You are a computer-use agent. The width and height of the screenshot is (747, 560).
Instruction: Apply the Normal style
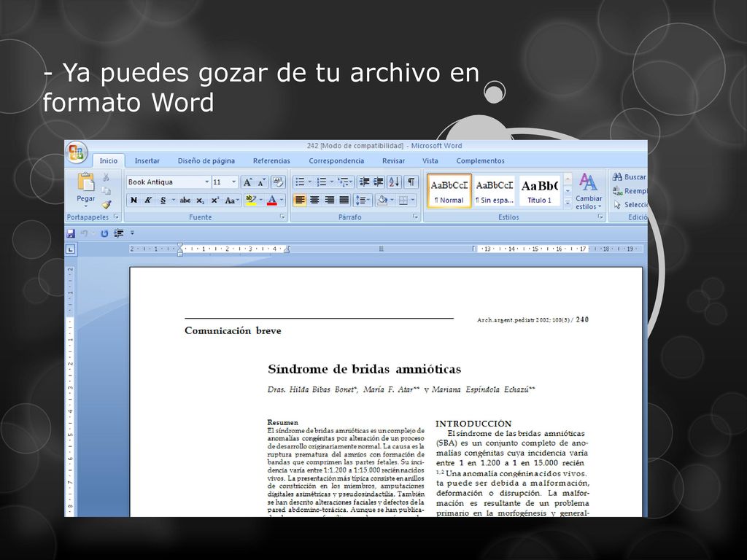pyautogui.click(x=449, y=190)
